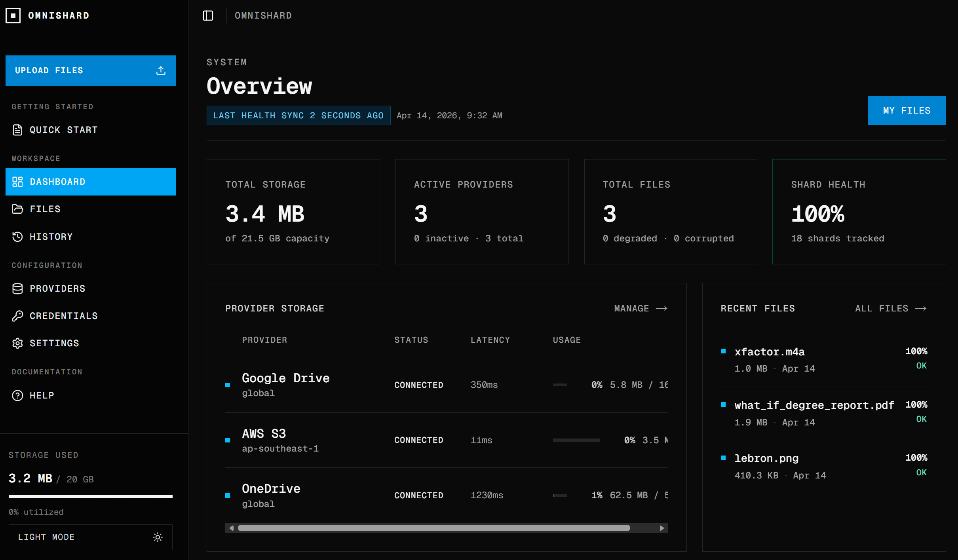The height and width of the screenshot is (560, 958).
Task: Click AWS S3 status square indicator
Action: click(x=228, y=440)
